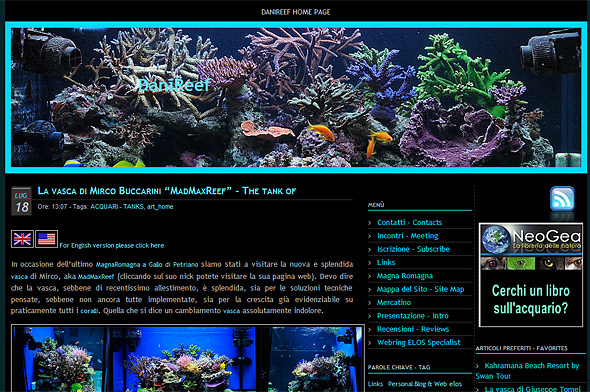Image resolution: width=590 pixels, height=392 pixels.
Task: Open the middle aquarium photo thumbnail
Action: pos(184,359)
